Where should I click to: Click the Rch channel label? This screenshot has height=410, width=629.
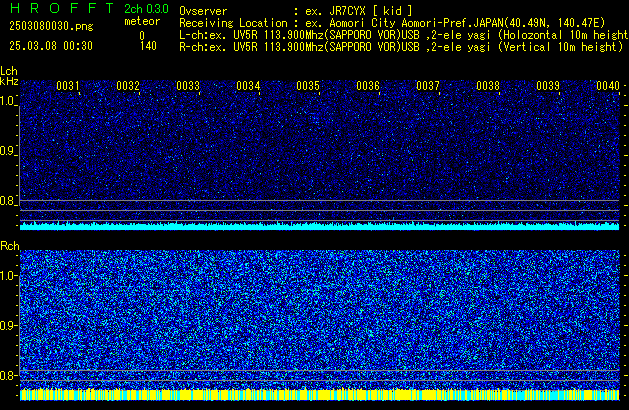(x=10, y=246)
